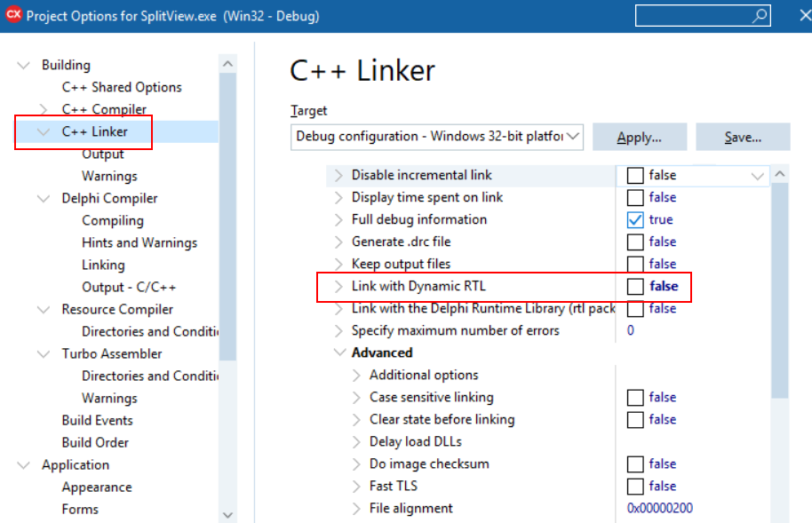Enable Case sensitive linking checkbox
Viewport: 812px width, 523px height.
(x=635, y=398)
